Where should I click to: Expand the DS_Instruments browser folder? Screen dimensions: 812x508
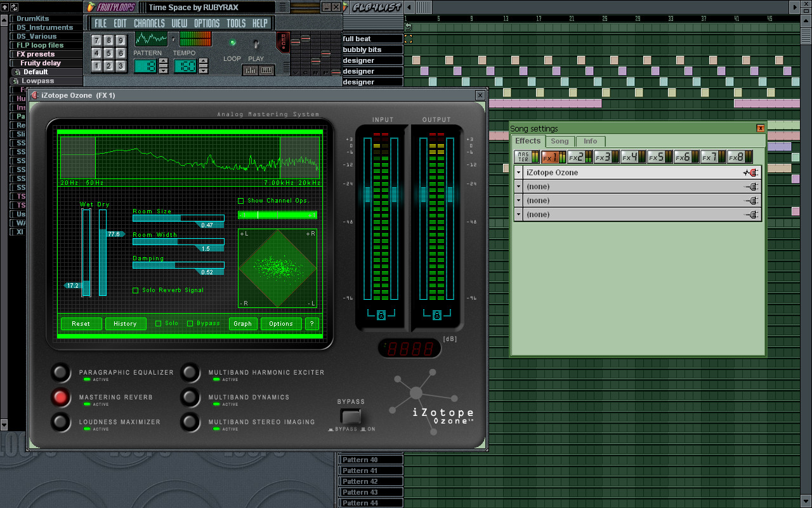point(44,27)
